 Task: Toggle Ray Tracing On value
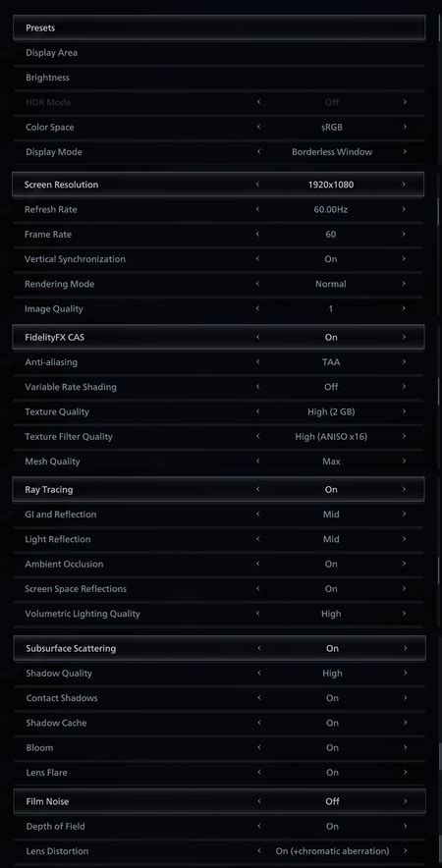(331, 489)
